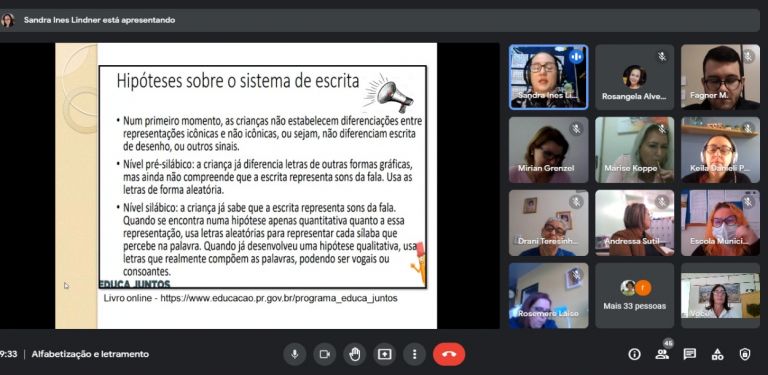Open the activities shapes icon
The height and width of the screenshot is (375, 768).
(718, 354)
